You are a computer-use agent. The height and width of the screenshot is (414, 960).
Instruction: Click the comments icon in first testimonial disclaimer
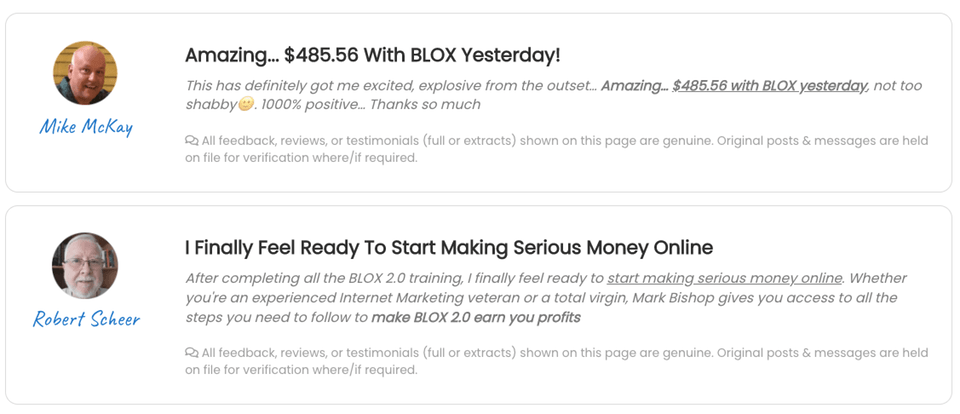(192, 141)
